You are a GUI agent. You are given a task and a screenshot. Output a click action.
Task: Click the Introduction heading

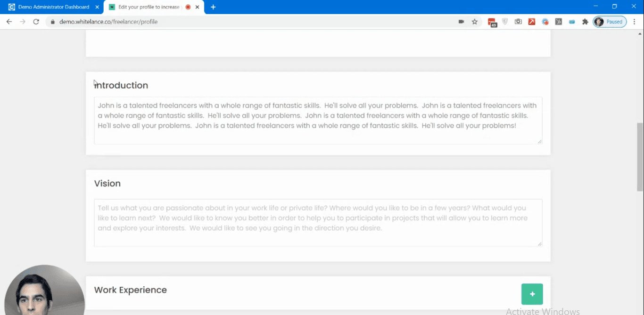tap(121, 85)
